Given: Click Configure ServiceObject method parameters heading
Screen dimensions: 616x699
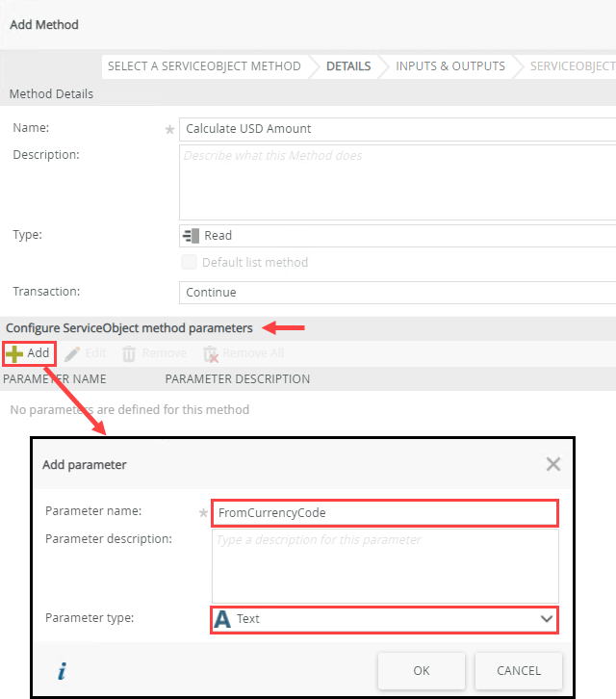Looking at the screenshot, I should [x=129, y=328].
